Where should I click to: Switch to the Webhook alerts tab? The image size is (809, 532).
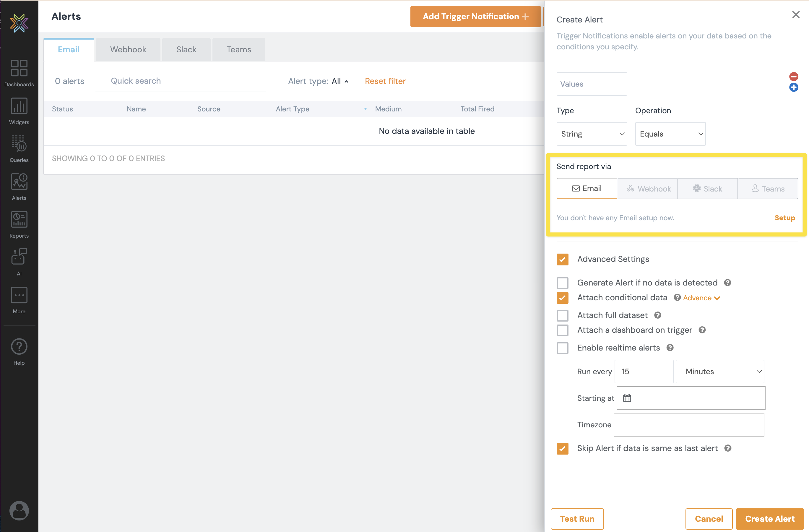(x=128, y=50)
